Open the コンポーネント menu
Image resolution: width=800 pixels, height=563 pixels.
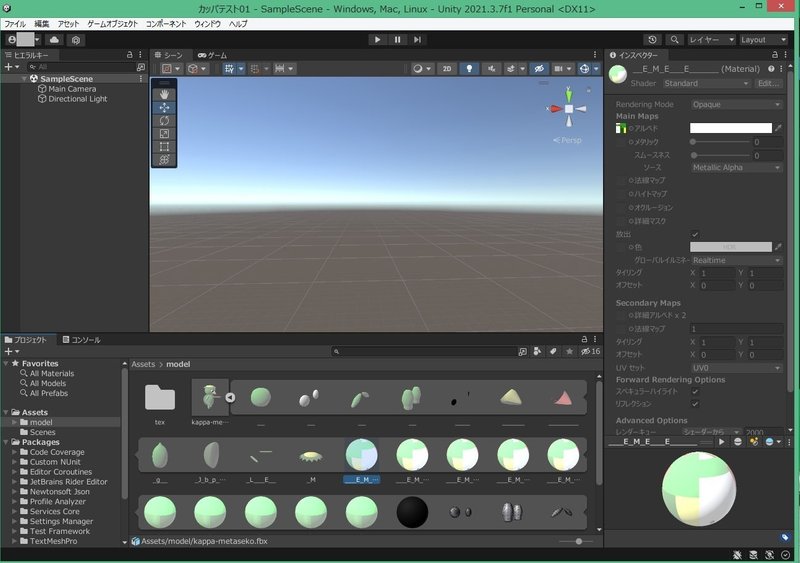tap(166, 24)
